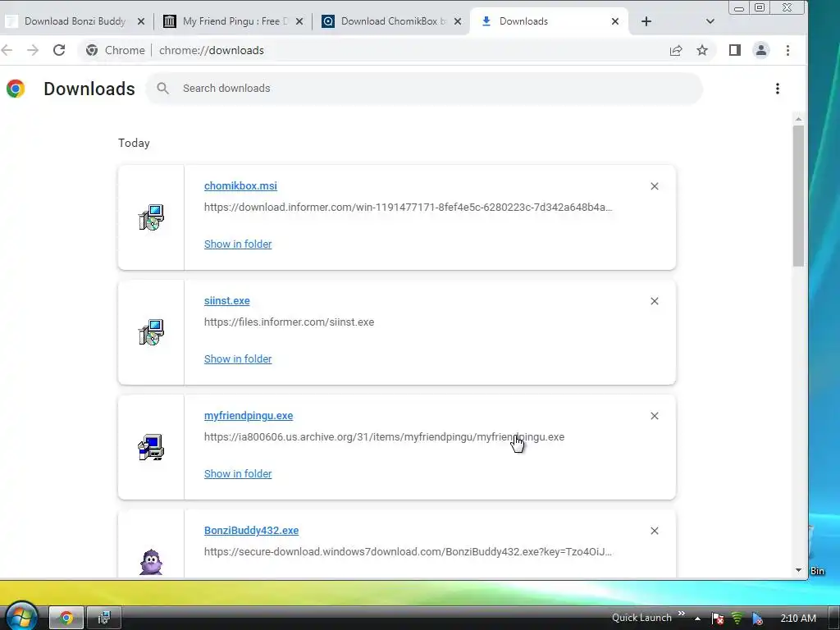
Task: Remove siinst.exe from the list
Action: [655, 301]
